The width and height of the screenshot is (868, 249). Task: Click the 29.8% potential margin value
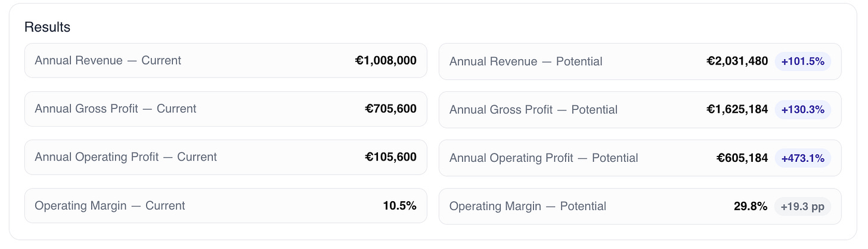click(x=751, y=207)
